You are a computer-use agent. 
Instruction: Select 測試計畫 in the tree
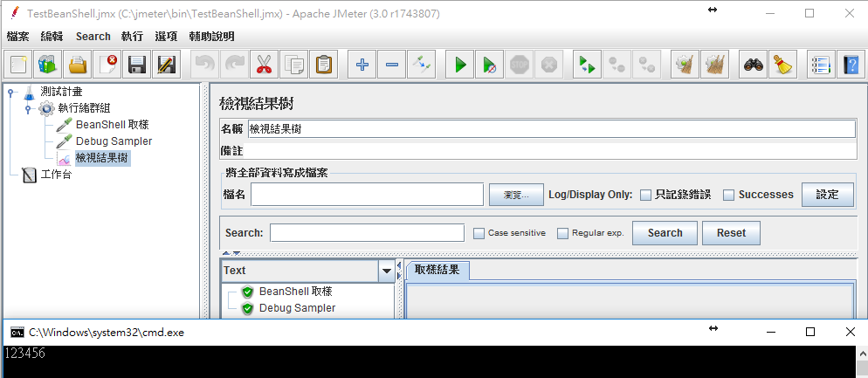coord(61,92)
